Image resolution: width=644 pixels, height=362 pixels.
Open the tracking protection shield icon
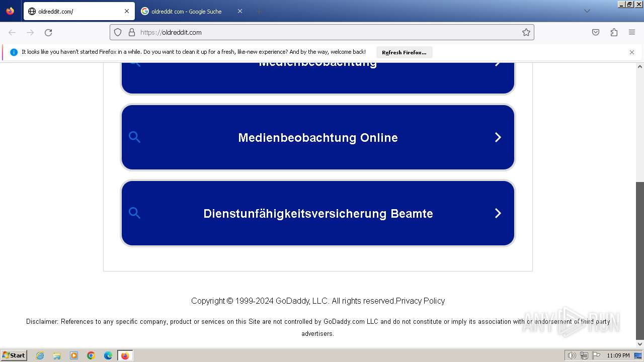point(118,32)
